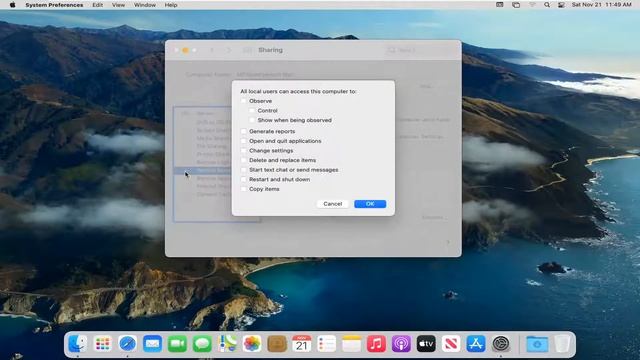Open the Window menu
This screenshot has width=640, height=360.
(x=145, y=5)
